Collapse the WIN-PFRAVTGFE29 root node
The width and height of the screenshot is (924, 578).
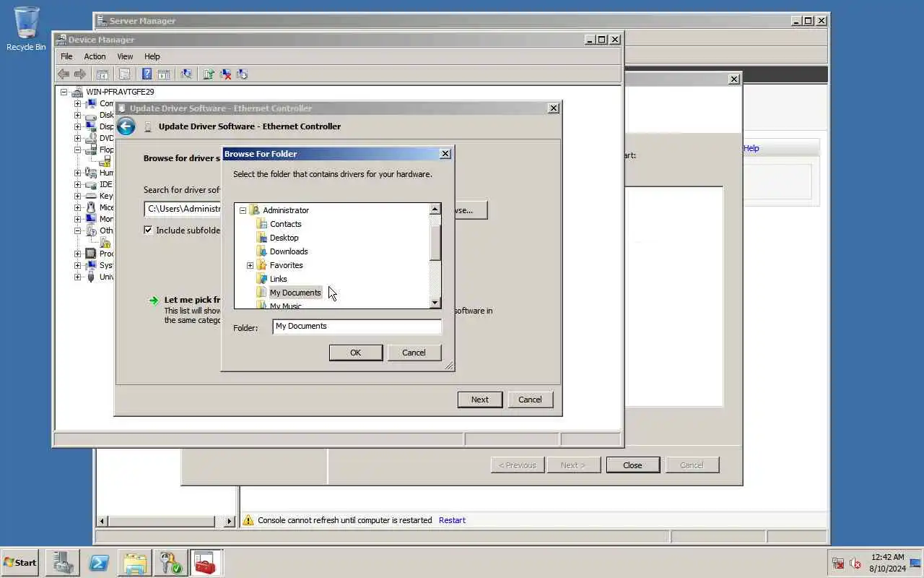coord(64,92)
